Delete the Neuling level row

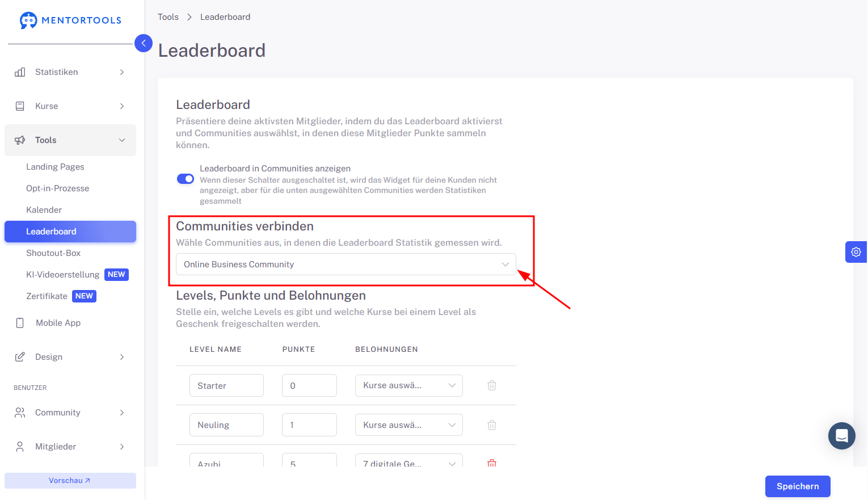tap(492, 425)
